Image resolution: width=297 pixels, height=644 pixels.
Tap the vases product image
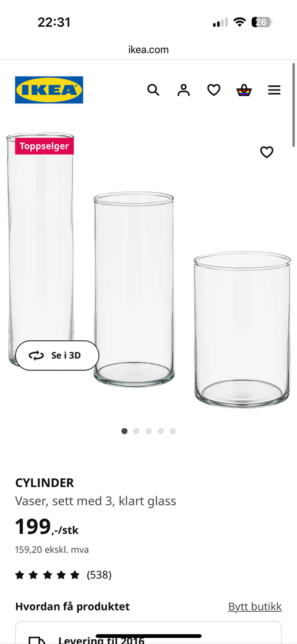[148, 271]
